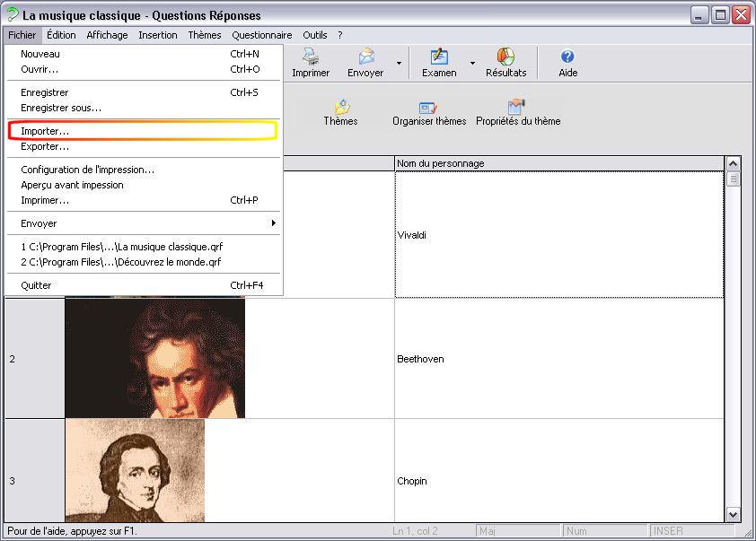Select the Beethoven answer cell
The image size is (756, 541).
[x=559, y=358]
